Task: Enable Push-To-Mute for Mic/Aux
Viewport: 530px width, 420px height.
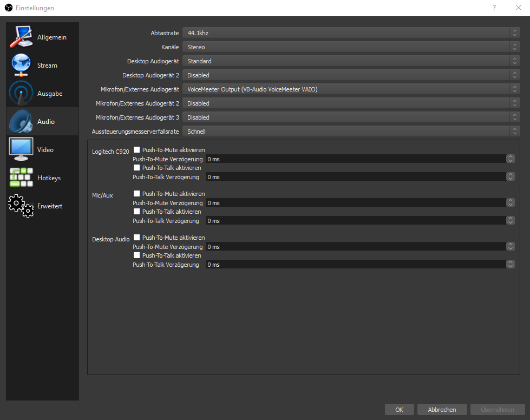Action: click(x=136, y=194)
